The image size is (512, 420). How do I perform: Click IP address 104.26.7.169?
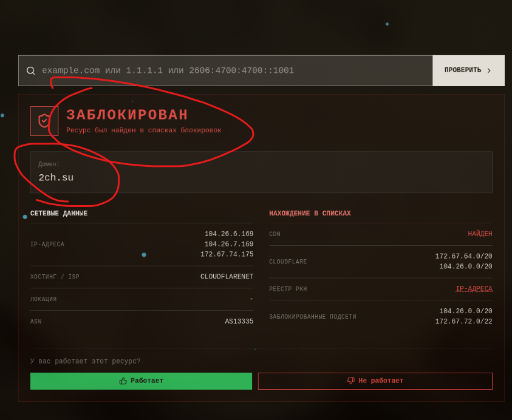click(x=229, y=244)
